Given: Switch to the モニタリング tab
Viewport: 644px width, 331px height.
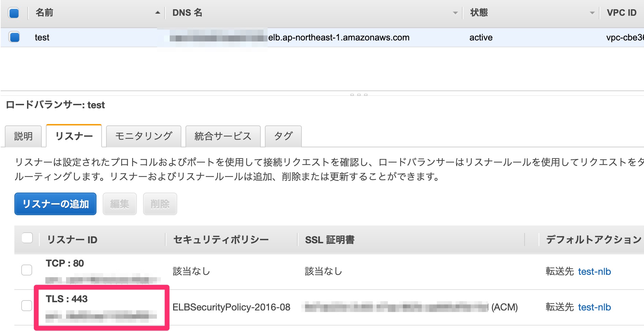Looking at the screenshot, I should pyautogui.click(x=143, y=136).
